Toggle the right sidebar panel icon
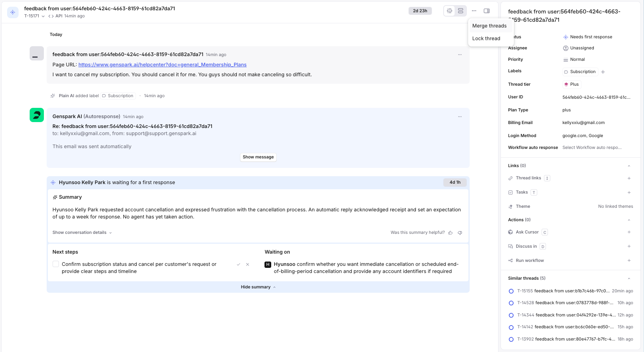The height and width of the screenshot is (352, 644). [x=487, y=11]
